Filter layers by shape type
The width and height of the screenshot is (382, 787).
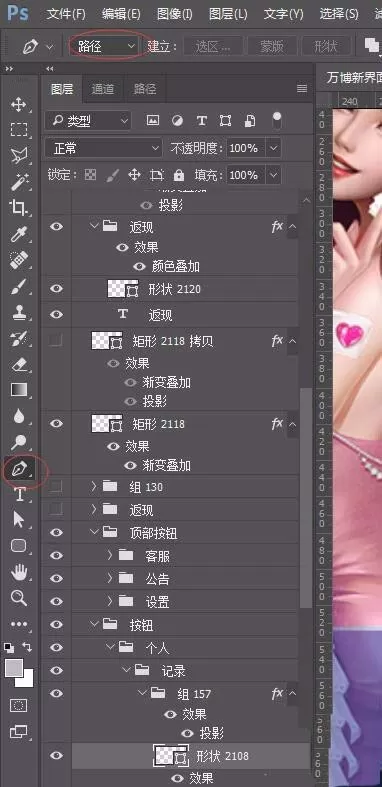click(x=225, y=120)
